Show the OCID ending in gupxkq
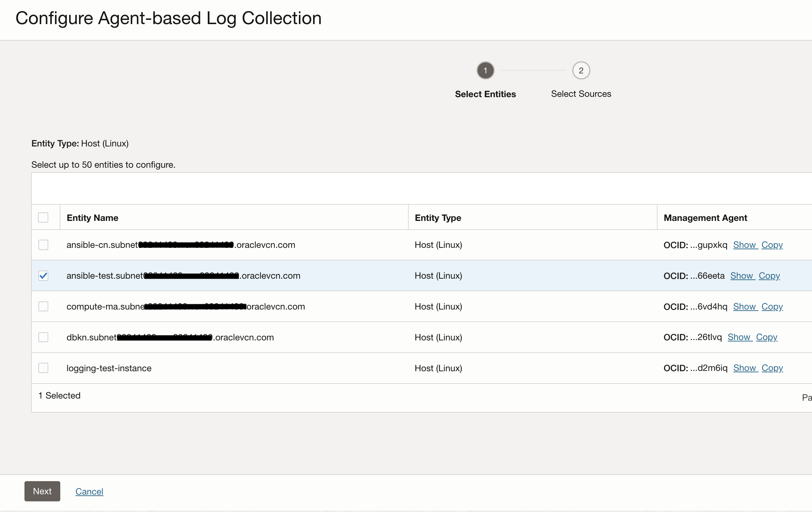The width and height of the screenshot is (812, 512). [x=745, y=245]
